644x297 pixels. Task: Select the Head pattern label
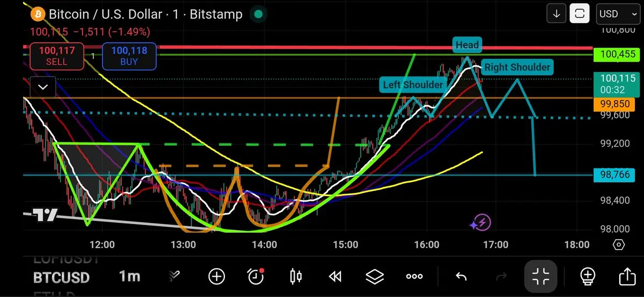click(467, 45)
